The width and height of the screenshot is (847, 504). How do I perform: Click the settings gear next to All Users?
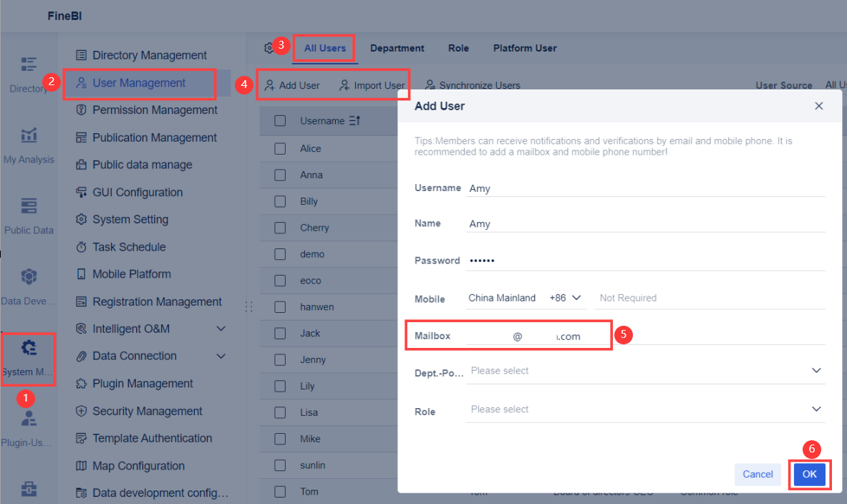click(x=269, y=47)
